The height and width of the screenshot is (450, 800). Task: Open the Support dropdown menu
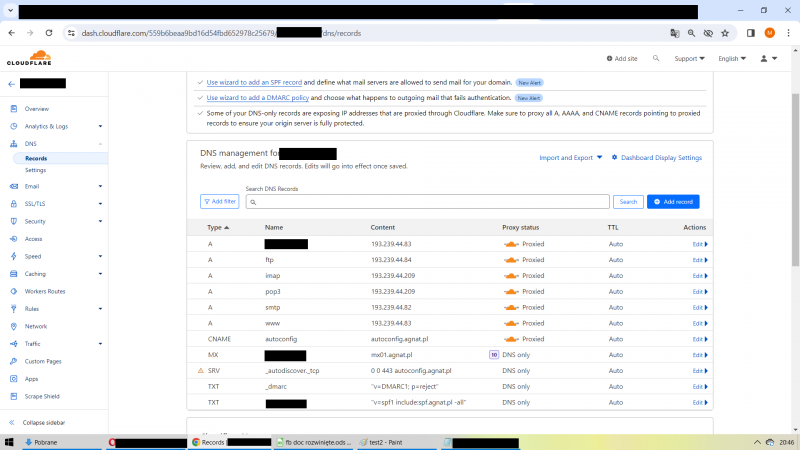pyautogui.click(x=689, y=59)
